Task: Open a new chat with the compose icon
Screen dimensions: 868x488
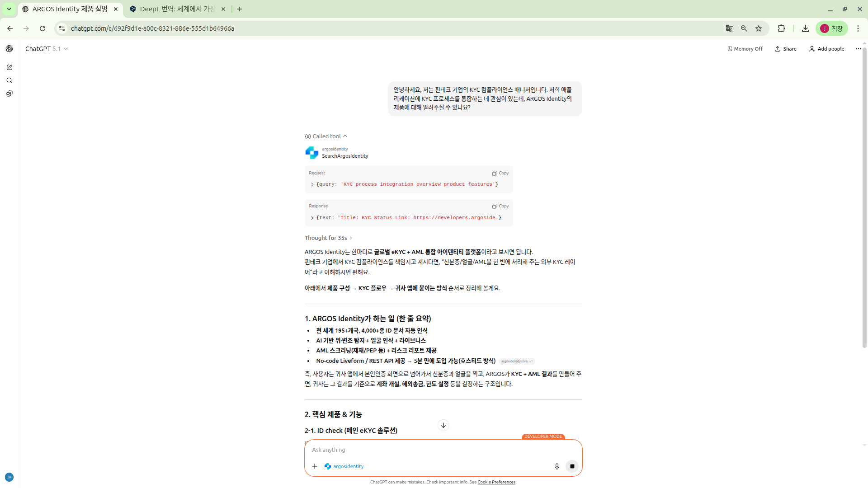Action: pos(9,67)
